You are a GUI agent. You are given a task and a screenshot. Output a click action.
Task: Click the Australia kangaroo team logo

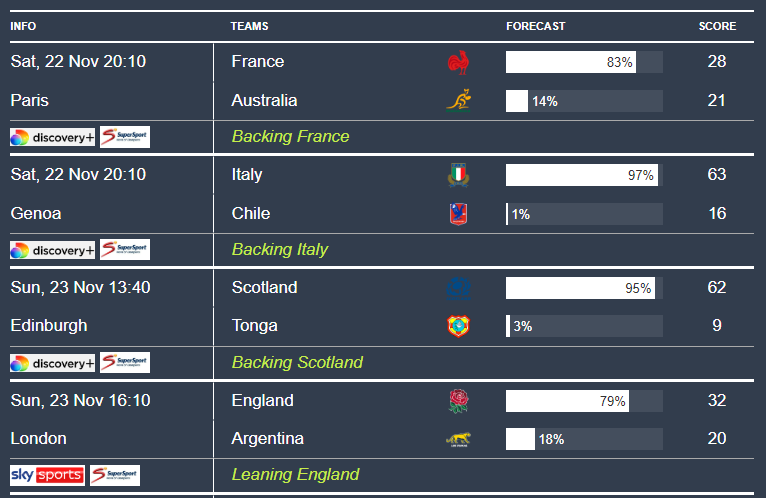pos(458,101)
